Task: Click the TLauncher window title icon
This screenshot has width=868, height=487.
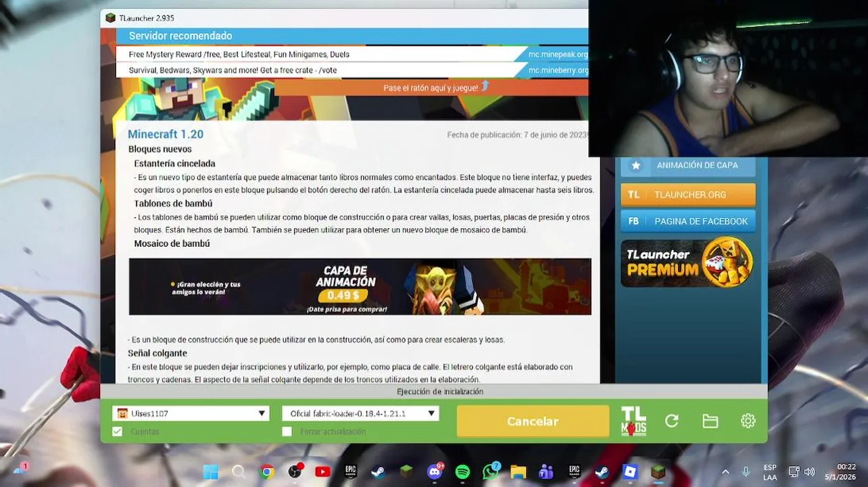Action: coord(110,18)
